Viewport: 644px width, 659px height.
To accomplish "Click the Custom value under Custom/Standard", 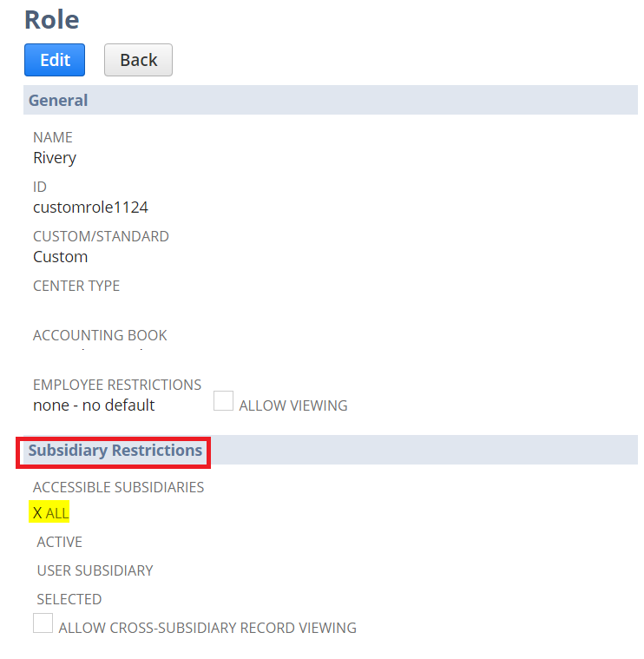I will pos(60,256).
